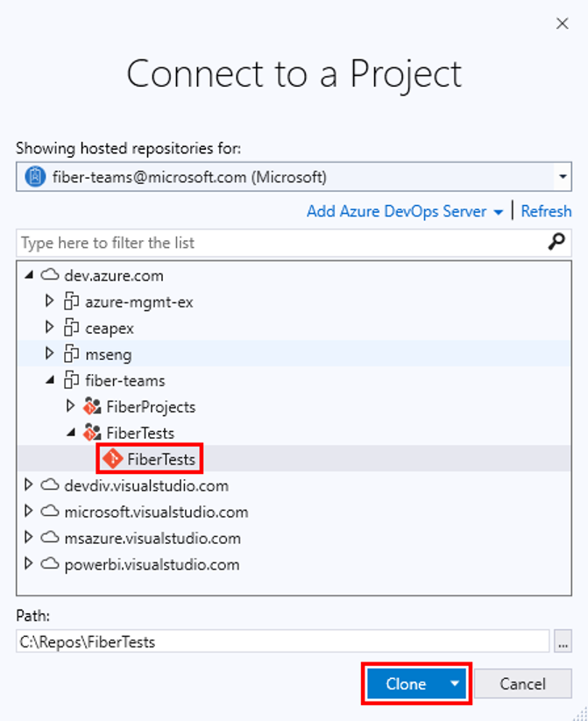Screen dimensions: 588x721
Task: Browse for path with ellipsis button
Action: [563, 642]
